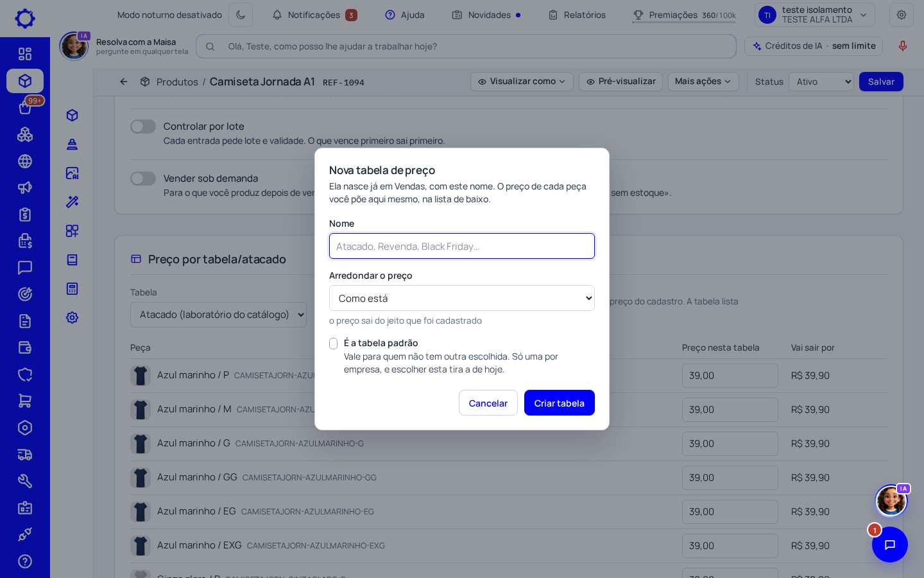Click the Criar tabela button
Screen dimensions: 924x578
[560, 403]
